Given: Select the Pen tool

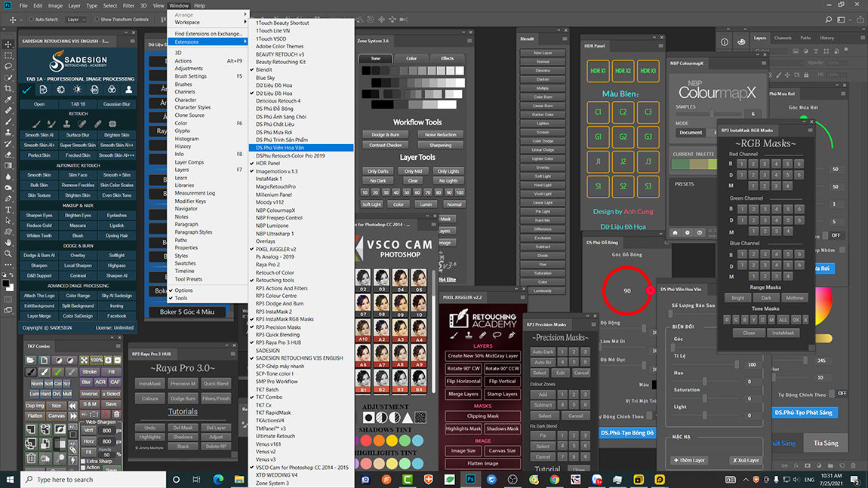Looking at the screenshot, I should coord(8,198).
